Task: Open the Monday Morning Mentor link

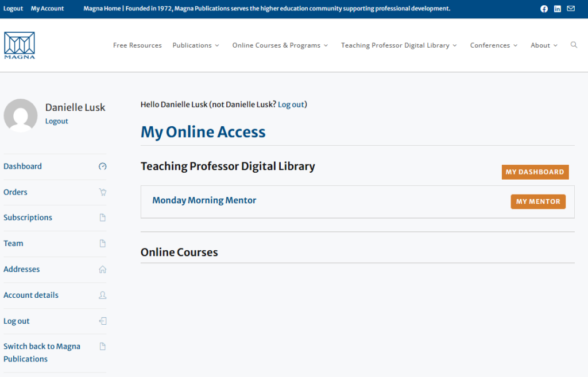Action: (204, 200)
